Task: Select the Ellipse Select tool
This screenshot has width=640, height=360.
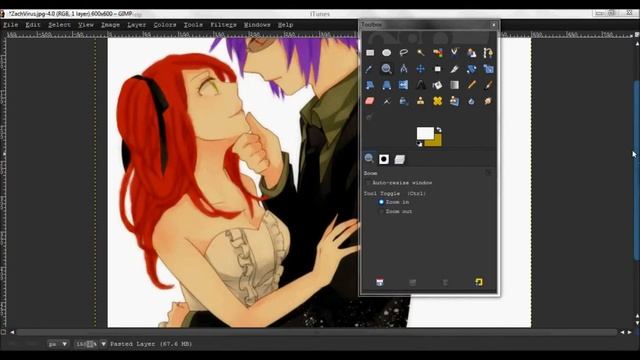Action: point(387,53)
